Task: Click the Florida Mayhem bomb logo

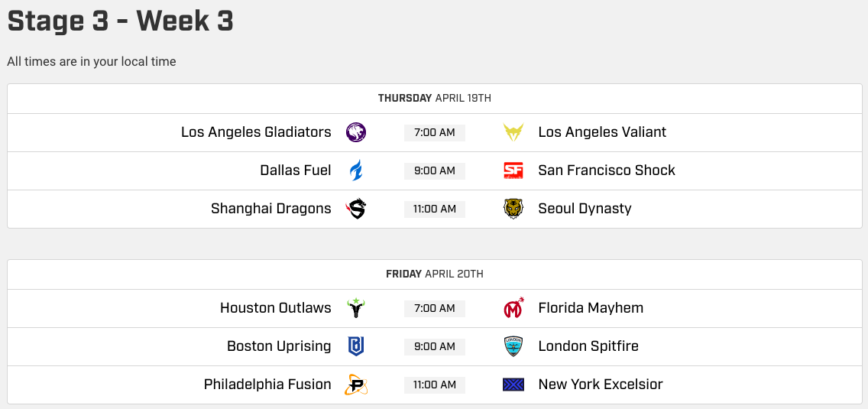Action: point(513,308)
